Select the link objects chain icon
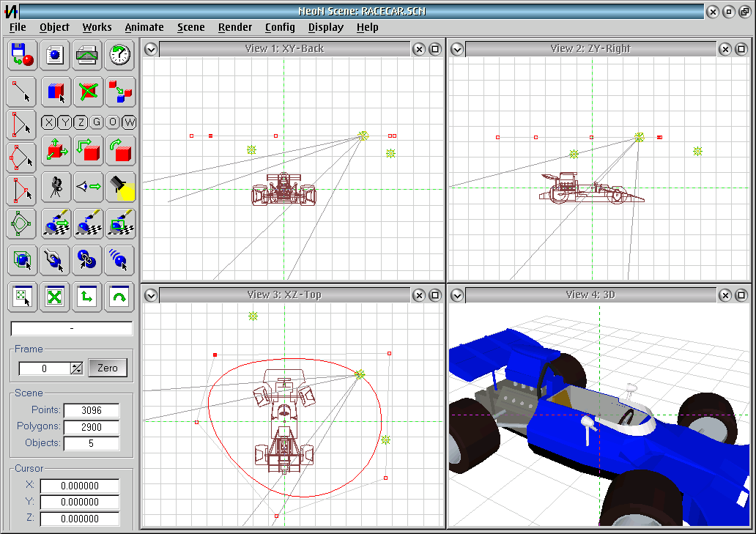The width and height of the screenshot is (756, 534). 87,259
